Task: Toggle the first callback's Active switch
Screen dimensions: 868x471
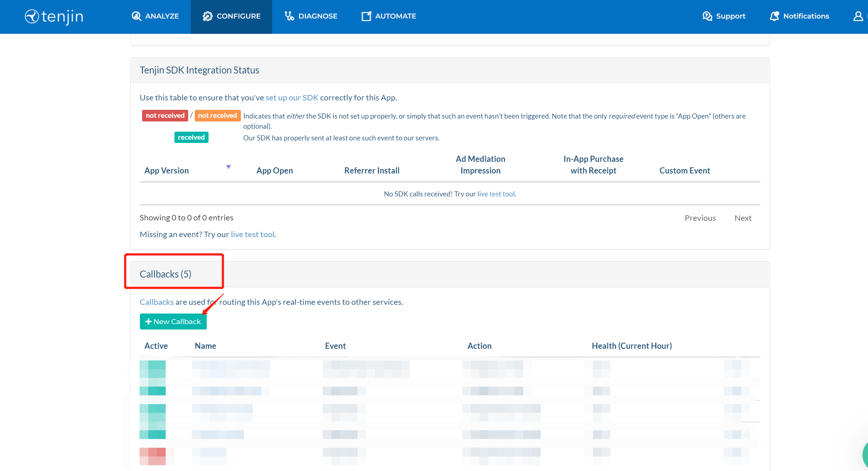Action: pos(152,368)
